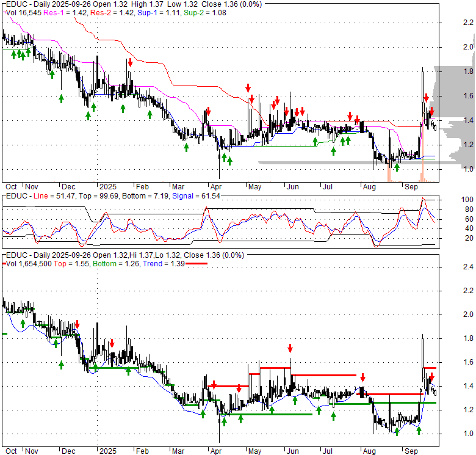Click the 'Vol 1,654,500' label in bottom chart
Image resolution: width=476 pixels, height=455 pixels.
(29, 264)
